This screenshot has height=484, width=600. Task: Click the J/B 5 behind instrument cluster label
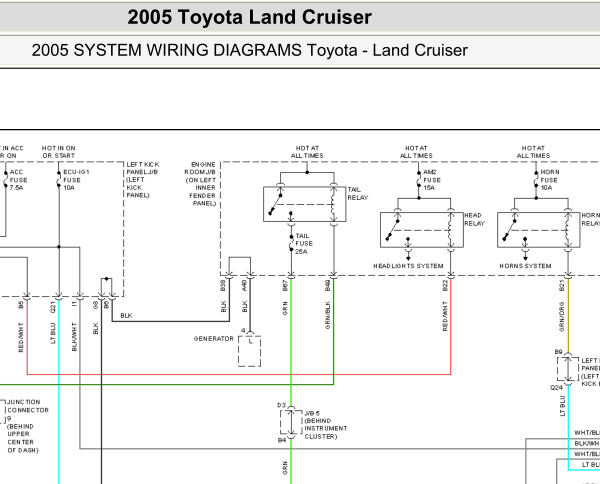tap(326, 425)
